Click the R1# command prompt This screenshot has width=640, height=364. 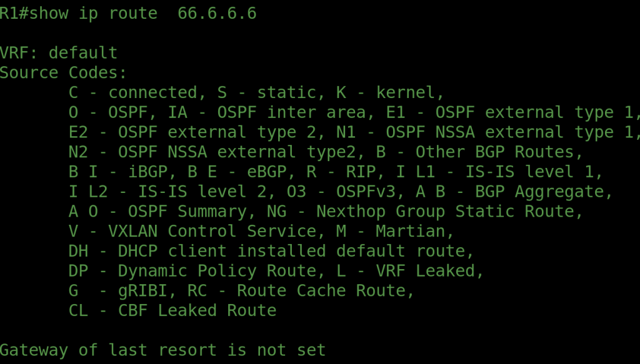pos(14,13)
